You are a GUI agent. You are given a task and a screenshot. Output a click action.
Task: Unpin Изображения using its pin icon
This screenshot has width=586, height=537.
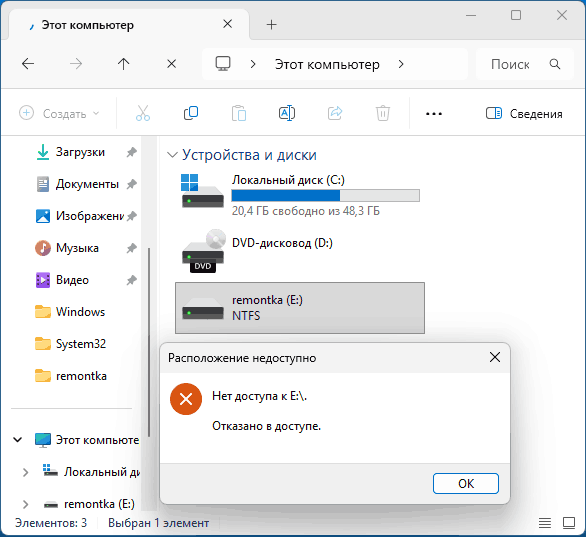[132, 216]
